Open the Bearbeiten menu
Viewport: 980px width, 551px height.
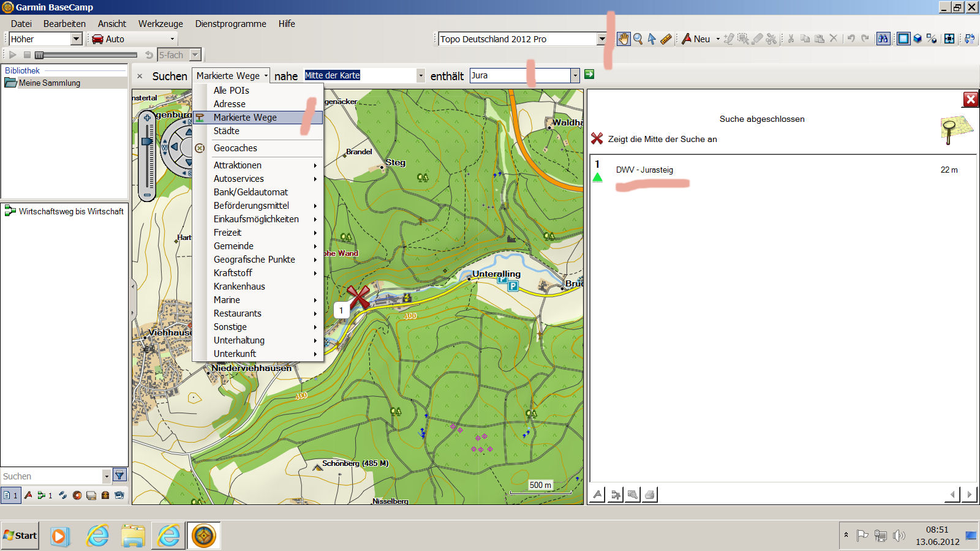64,24
